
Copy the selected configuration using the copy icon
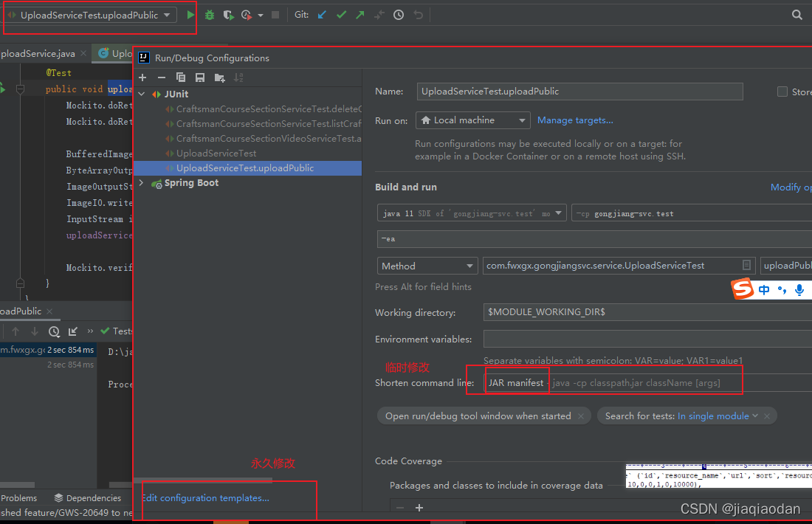point(180,77)
